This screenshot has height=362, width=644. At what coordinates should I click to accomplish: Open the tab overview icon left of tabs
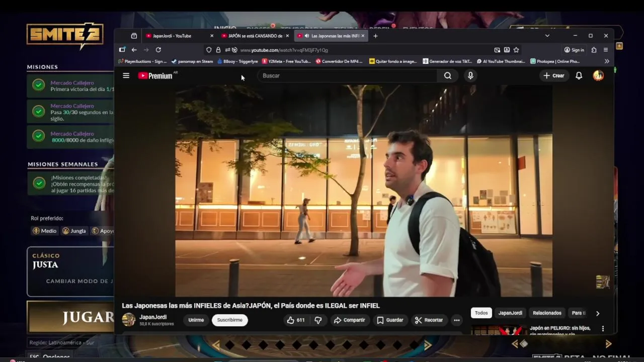134,36
